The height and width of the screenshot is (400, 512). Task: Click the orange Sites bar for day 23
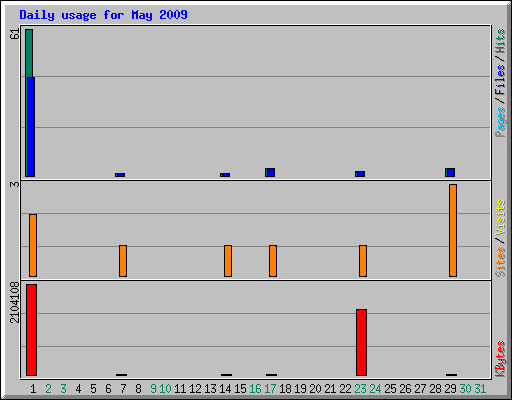(x=363, y=261)
